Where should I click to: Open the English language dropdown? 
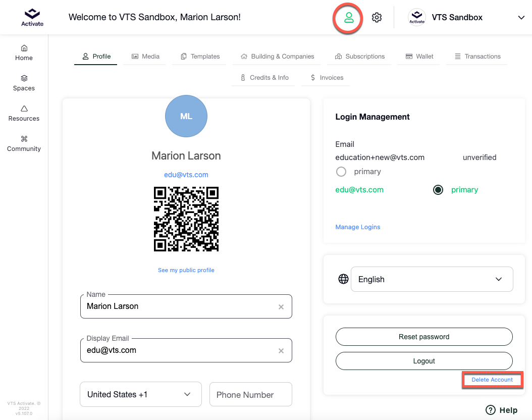432,279
